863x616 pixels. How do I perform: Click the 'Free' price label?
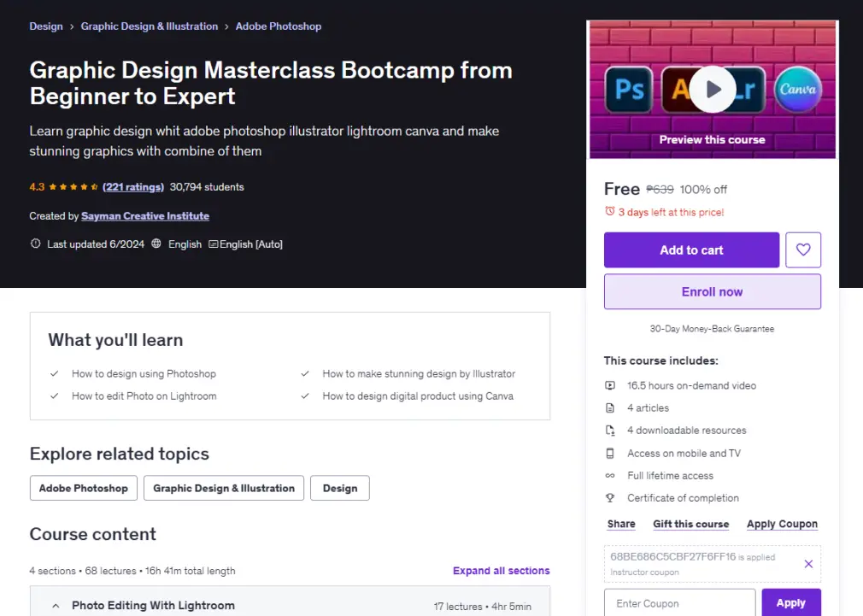(622, 189)
